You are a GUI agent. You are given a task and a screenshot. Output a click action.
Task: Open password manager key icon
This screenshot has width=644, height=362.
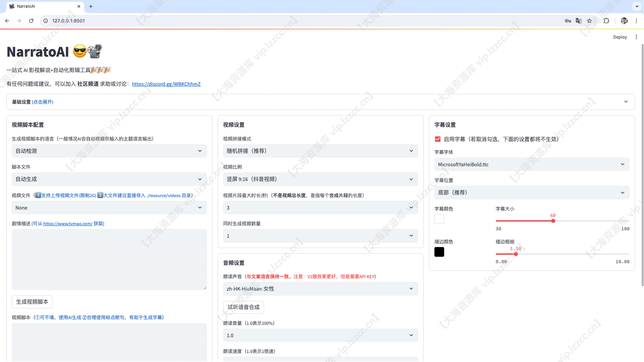point(568,21)
